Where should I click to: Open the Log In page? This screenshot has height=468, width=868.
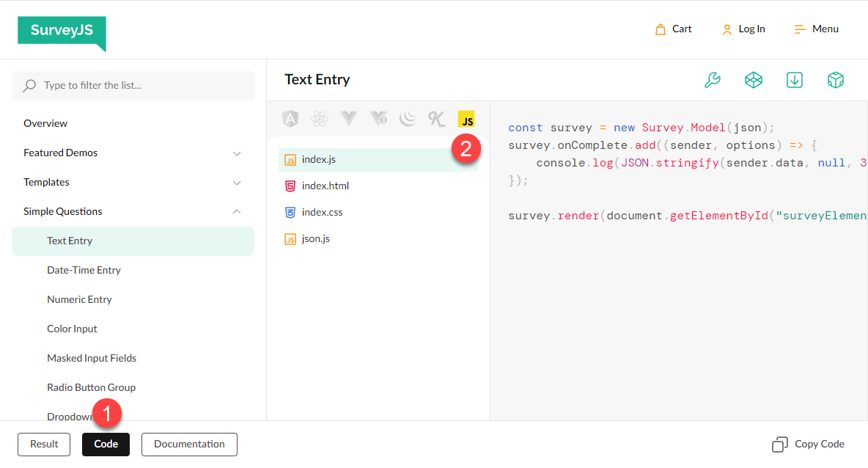click(x=743, y=29)
